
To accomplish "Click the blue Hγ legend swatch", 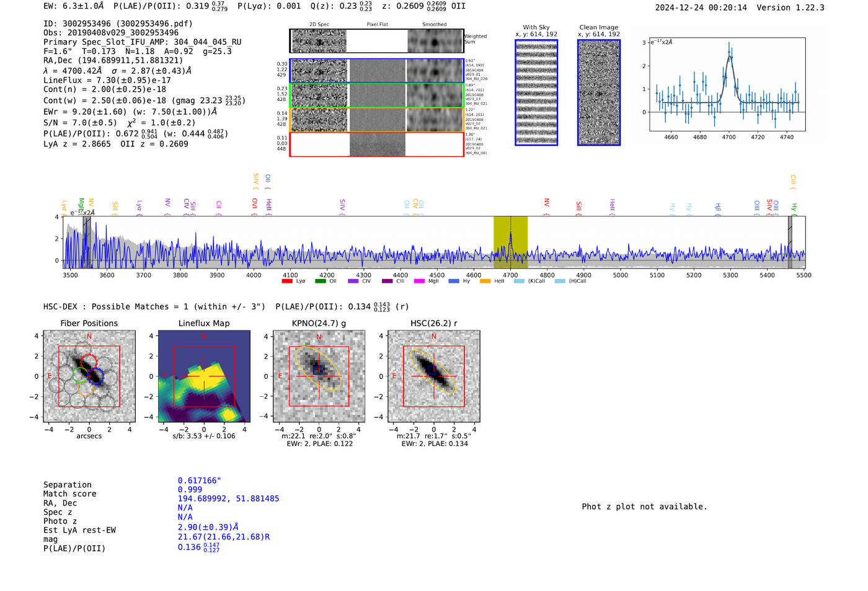I will click(x=454, y=281).
